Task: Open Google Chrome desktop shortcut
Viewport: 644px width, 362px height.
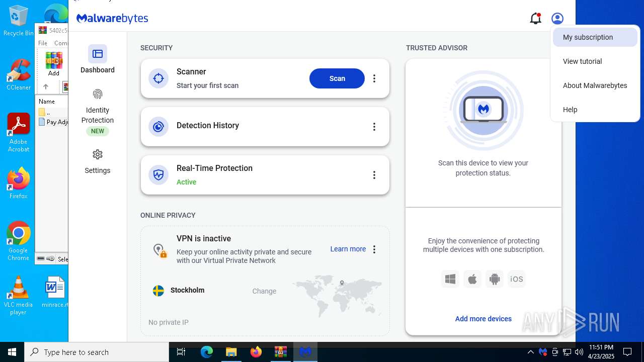Action: click(18, 241)
